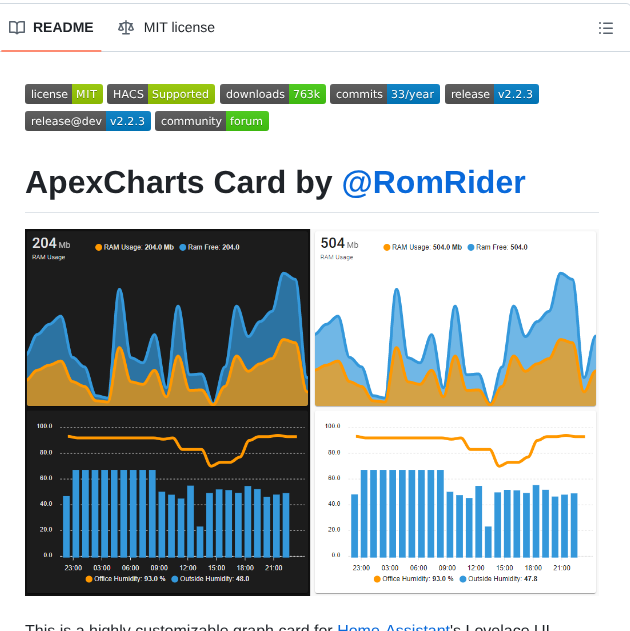Open the light theme RAM usage chart image
Viewport: 630px width, 631px height.
[455, 319]
